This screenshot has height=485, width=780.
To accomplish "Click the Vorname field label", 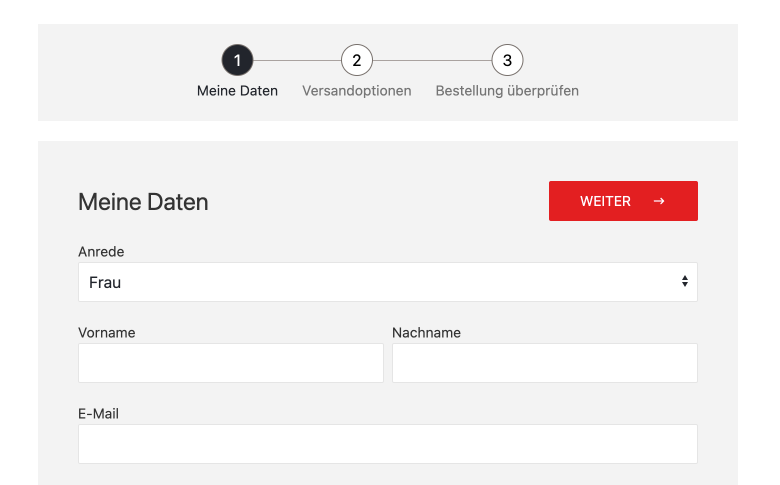I will [106, 333].
